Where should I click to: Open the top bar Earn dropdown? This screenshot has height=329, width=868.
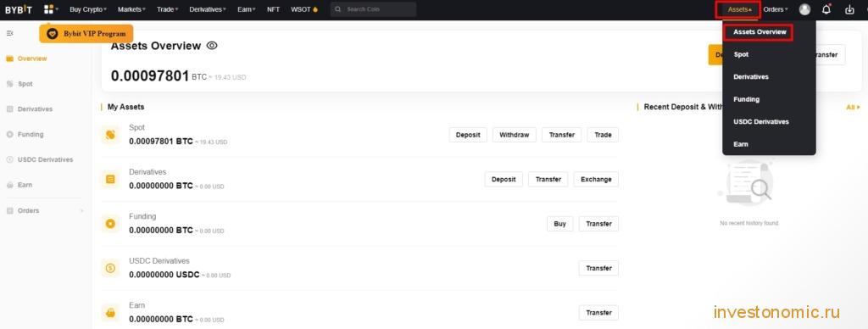tap(247, 9)
